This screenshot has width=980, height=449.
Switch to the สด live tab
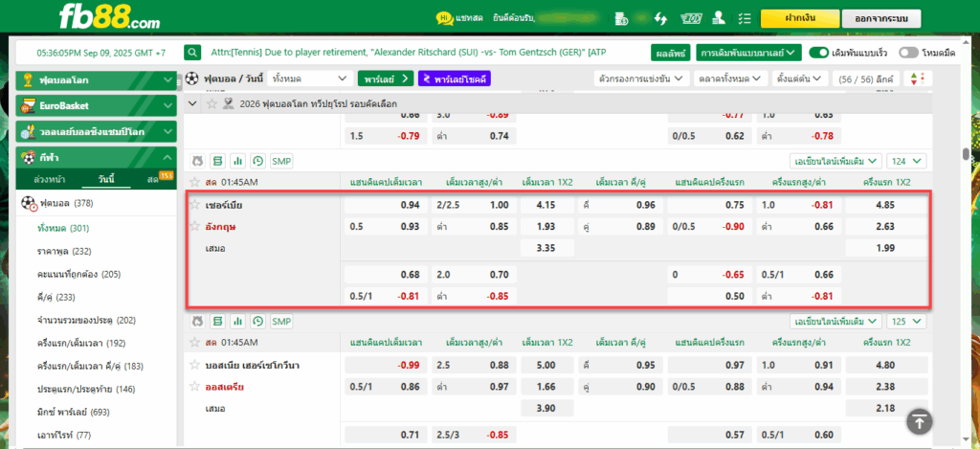pyautogui.click(x=152, y=179)
